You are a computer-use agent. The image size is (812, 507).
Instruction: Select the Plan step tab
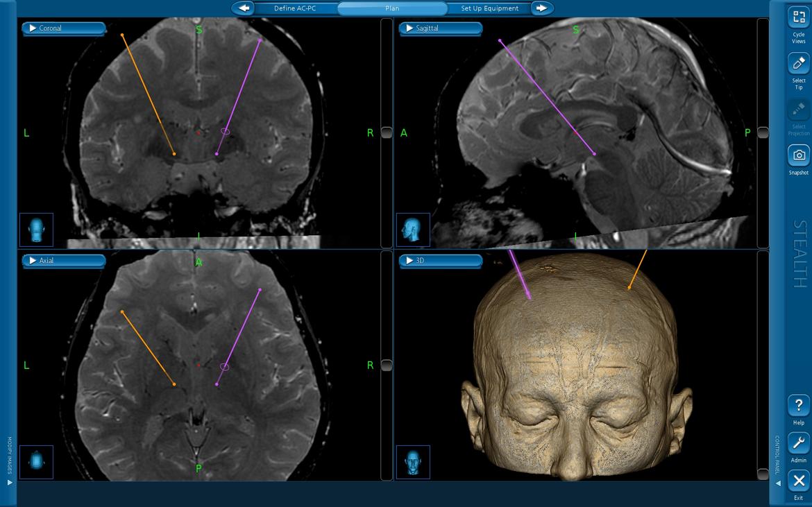[392, 8]
